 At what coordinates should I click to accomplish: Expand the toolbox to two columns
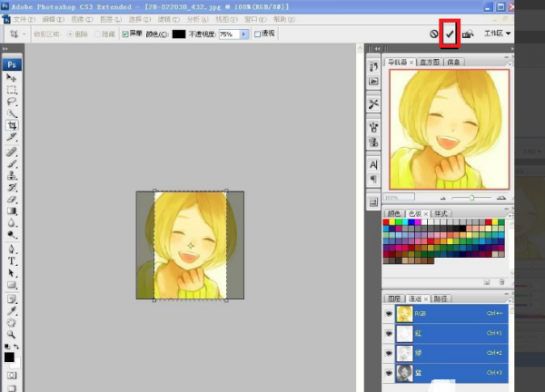[x=5, y=49]
